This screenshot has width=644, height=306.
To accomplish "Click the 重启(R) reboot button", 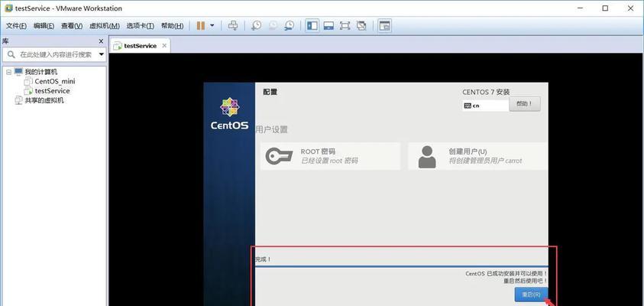I will pos(531,295).
